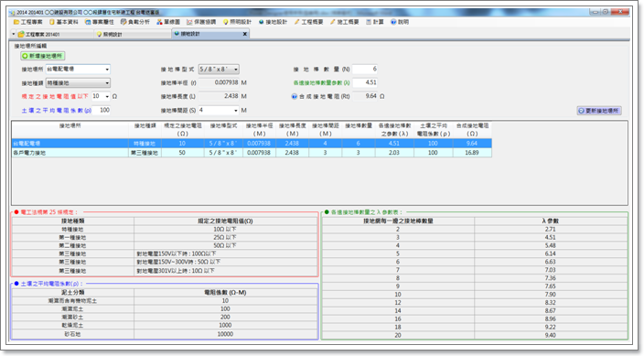644x356 pixels.
Task: Click 25Ω 以下 in the regulation table
Action: tap(225, 238)
